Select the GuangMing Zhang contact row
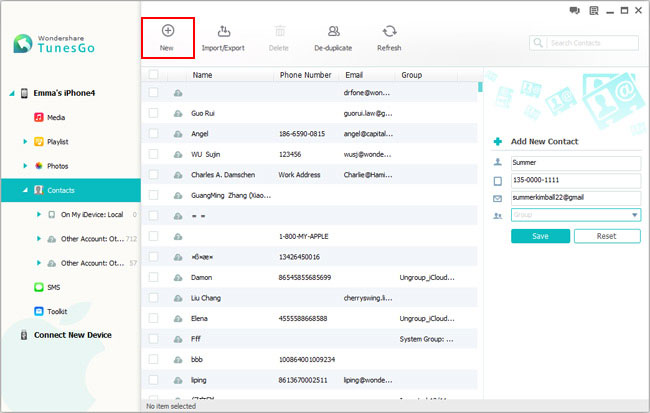Image resolution: width=650 pixels, height=413 pixels. (x=309, y=195)
